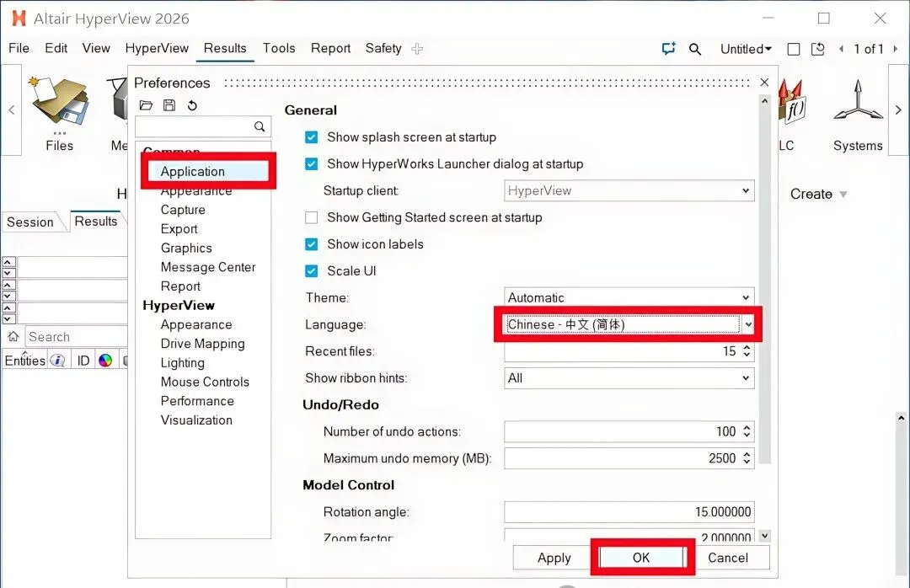Enable Show Getting Started screen at startup

312,217
